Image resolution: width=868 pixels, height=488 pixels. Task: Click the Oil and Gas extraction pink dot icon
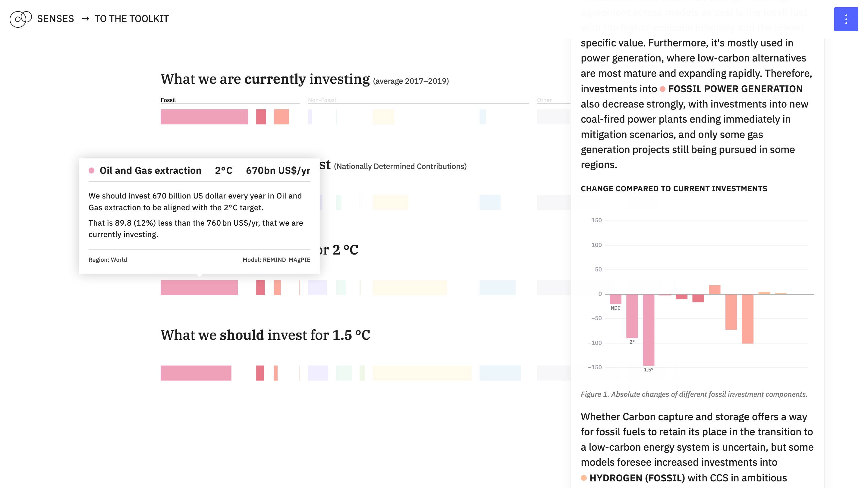click(92, 171)
